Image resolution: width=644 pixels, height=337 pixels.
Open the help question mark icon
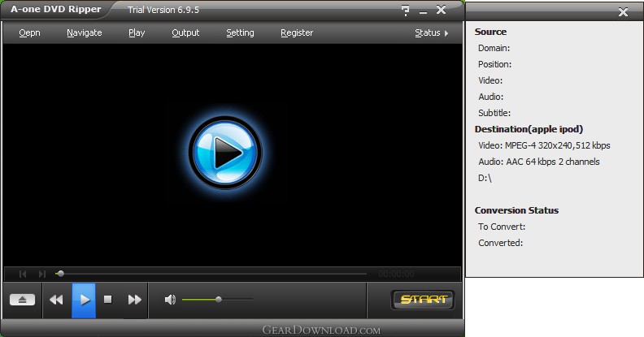click(x=406, y=11)
